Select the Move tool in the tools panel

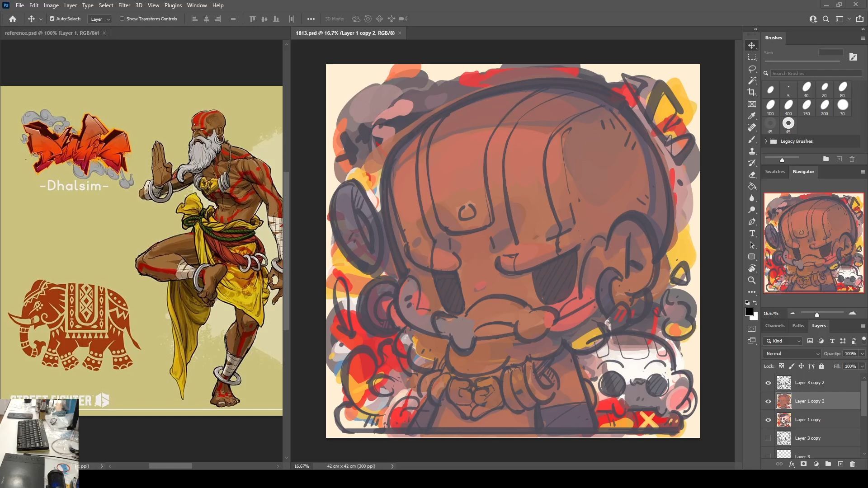[x=752, y=45]
